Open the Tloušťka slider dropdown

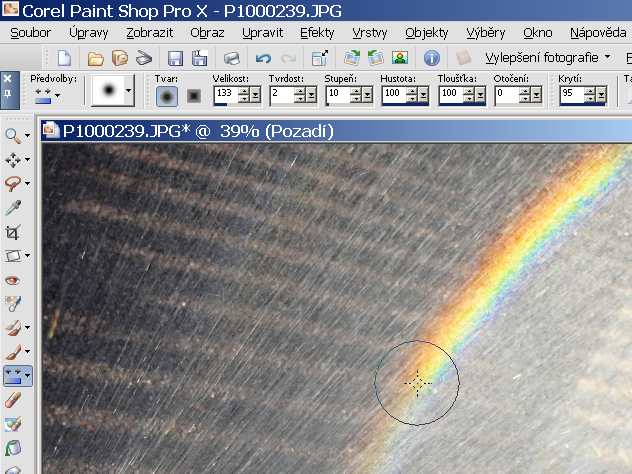pos(480,95)
